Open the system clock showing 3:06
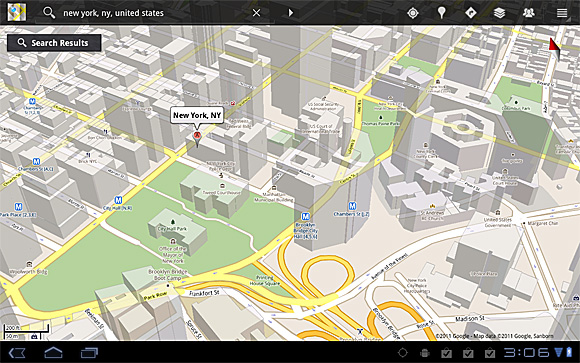 tap(527, 352)
